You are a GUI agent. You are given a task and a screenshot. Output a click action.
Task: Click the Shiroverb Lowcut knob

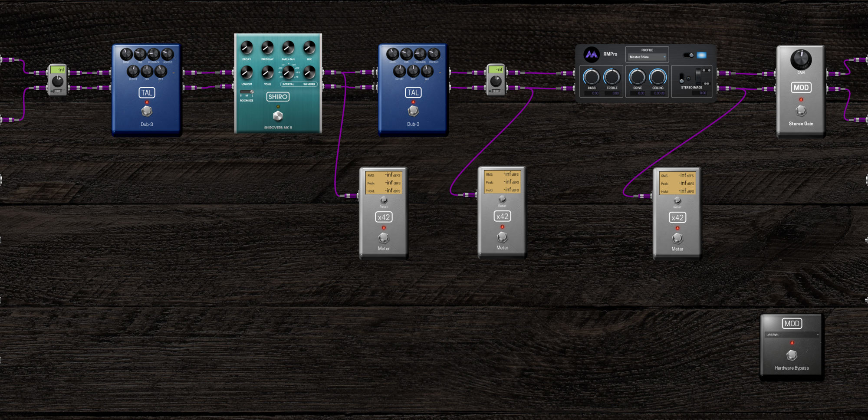click(247, 72)
